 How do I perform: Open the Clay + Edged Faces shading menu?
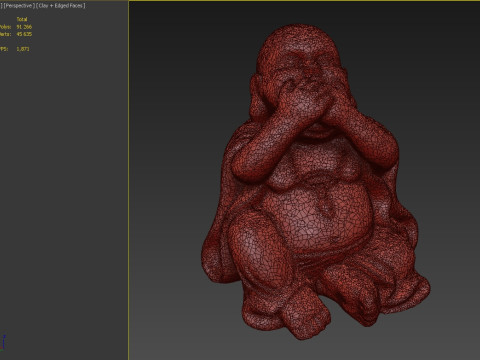(61, 6)
